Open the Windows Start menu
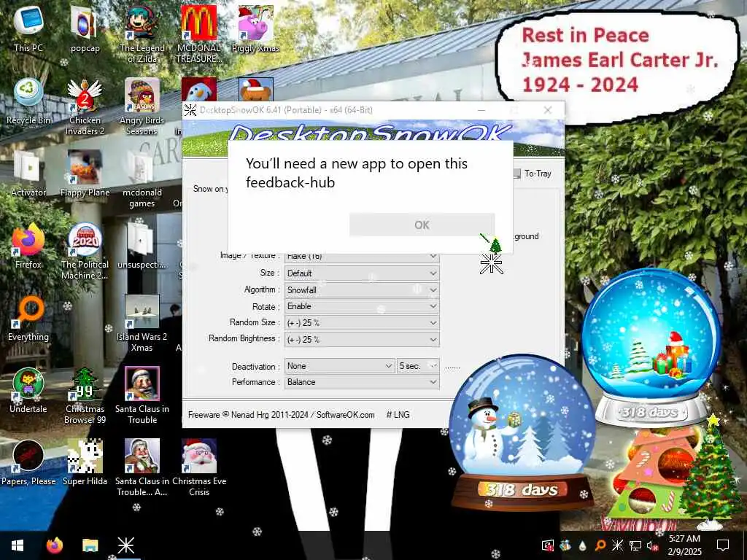747x560 pixels. (x=18, y=545)
